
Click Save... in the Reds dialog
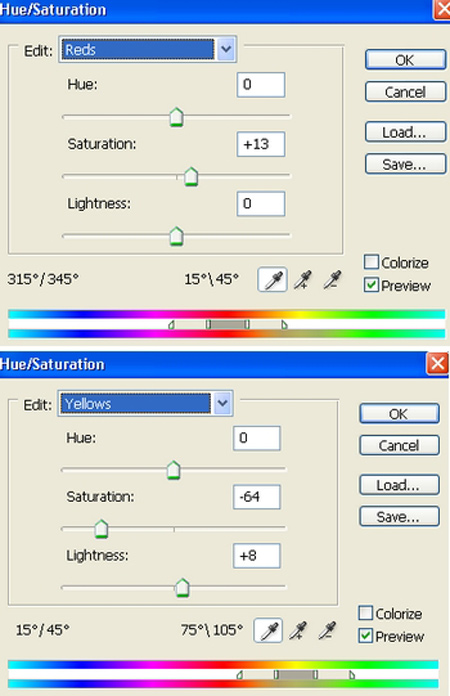point(405,164)
